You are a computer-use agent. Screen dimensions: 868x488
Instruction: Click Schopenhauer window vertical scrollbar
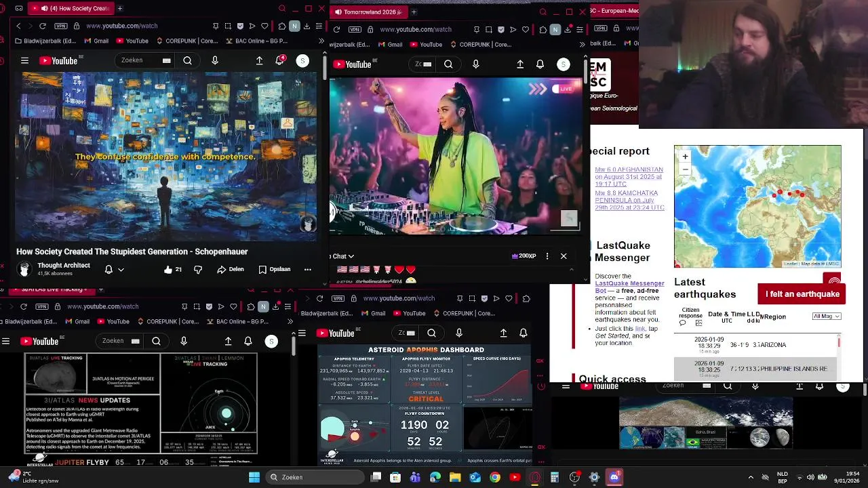(x=325, y=68)
